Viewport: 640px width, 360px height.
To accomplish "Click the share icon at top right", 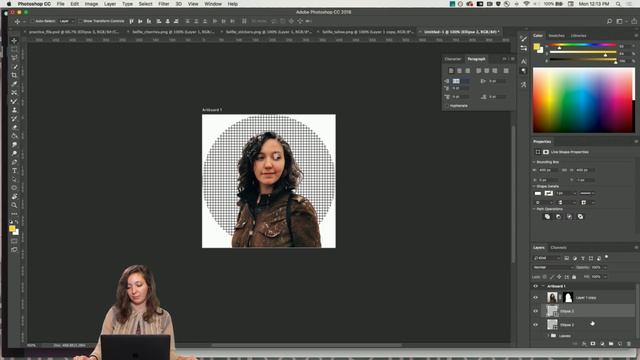I will (x=634, y=21).
